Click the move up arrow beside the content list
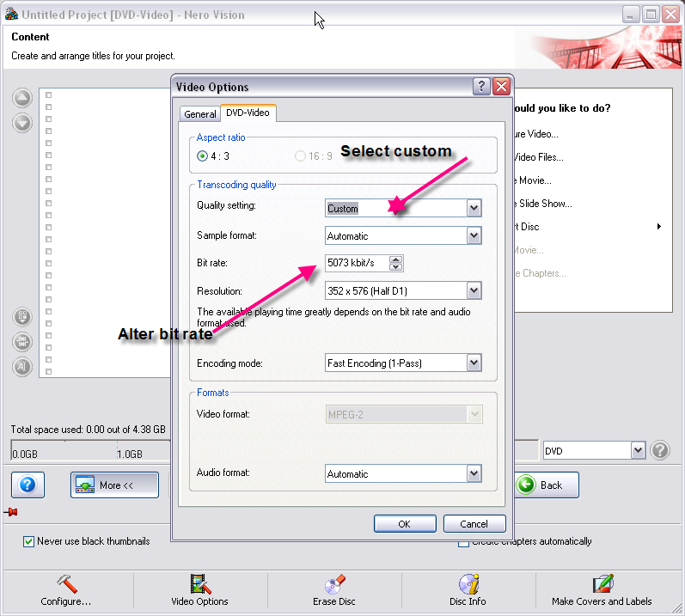The image size is (685, 616). click(22, 98)
